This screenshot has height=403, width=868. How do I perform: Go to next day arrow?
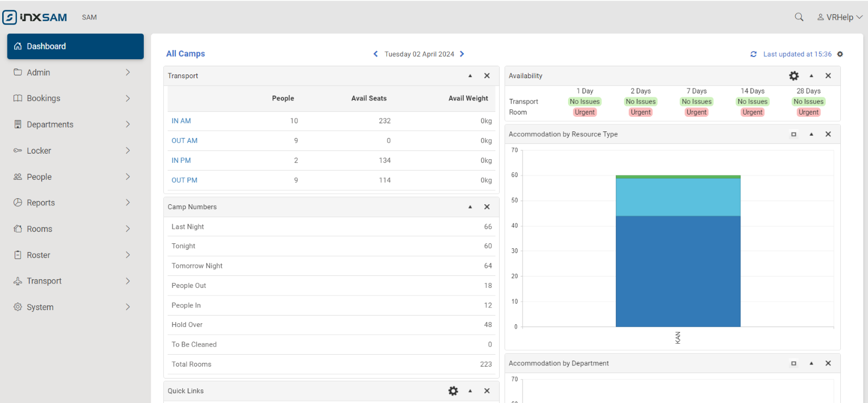coord(462,54)
